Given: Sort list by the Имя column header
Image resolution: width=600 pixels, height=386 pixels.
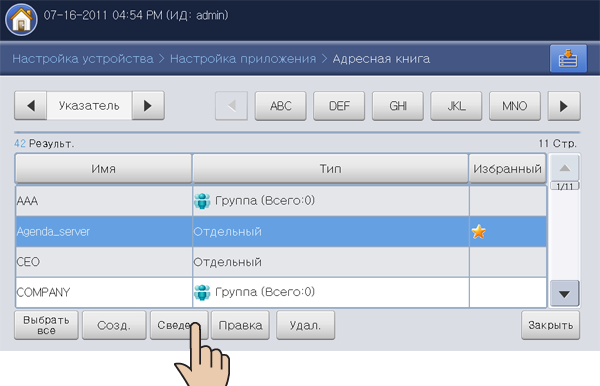Looking at the screenshot, I should [x=103, y=169].
